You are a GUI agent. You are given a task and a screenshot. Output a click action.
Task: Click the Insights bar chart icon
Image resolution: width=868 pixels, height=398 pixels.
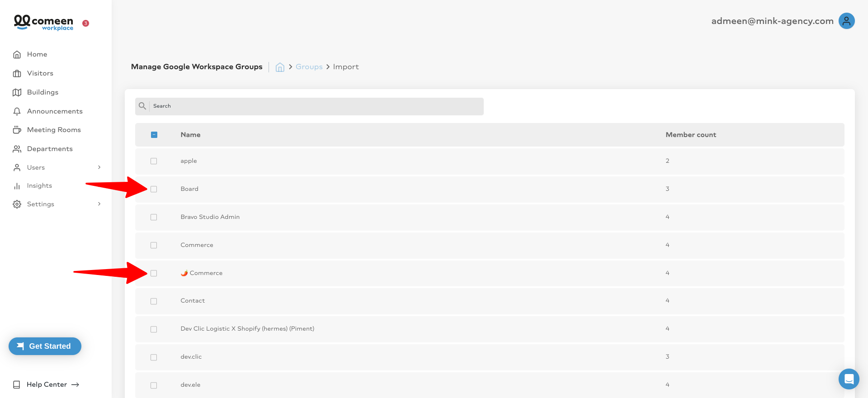17,186
